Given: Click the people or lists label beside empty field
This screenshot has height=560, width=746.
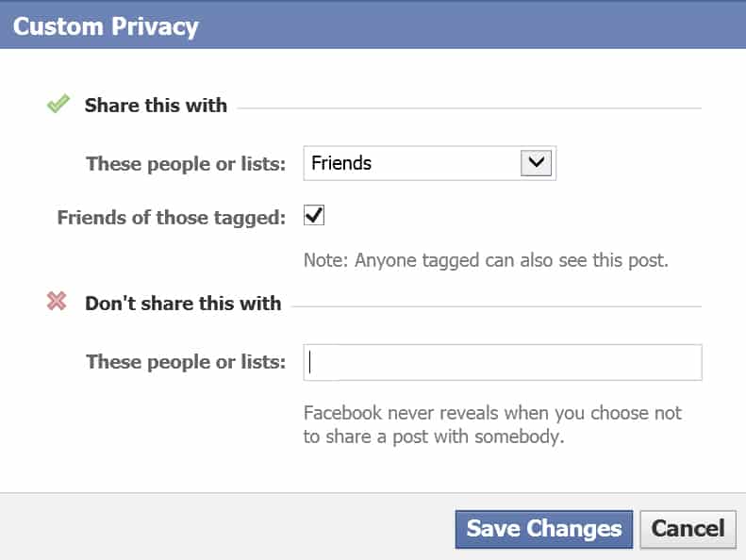Looking at the screenshot, I should coord(185,362).
